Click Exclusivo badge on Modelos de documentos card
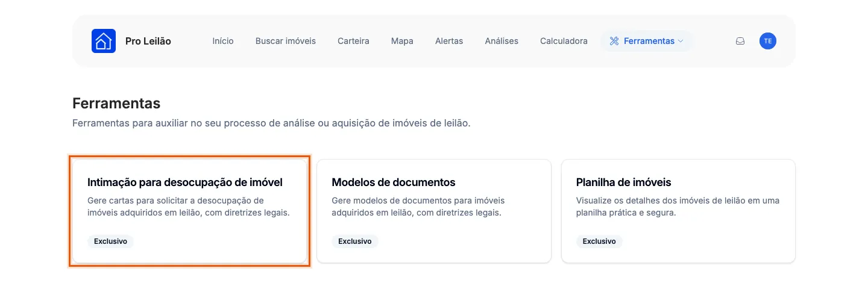868x283 pixels. [355, 241]
